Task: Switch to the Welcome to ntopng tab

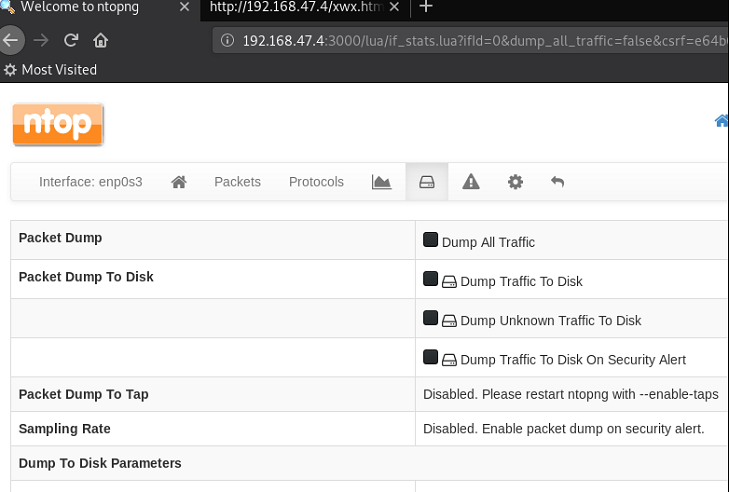Action: 80,7
